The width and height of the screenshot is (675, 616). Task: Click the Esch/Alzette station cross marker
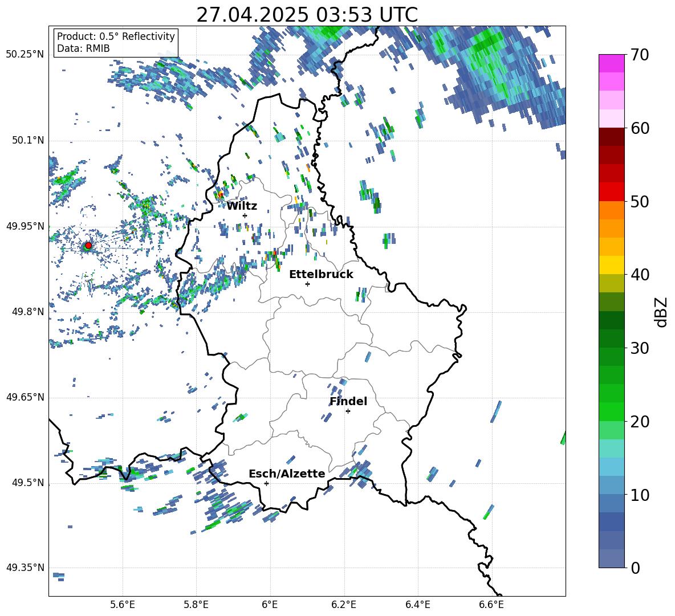266,483
